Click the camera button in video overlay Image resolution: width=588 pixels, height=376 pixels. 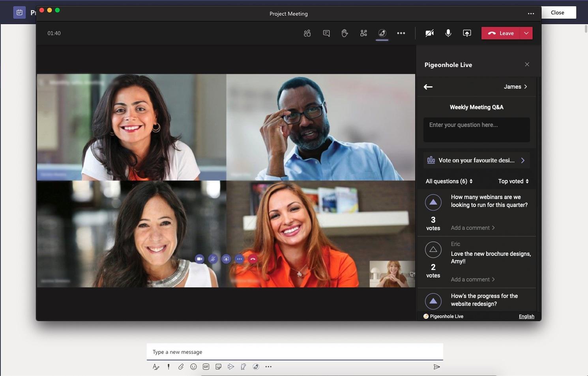[x=200, y=259]
